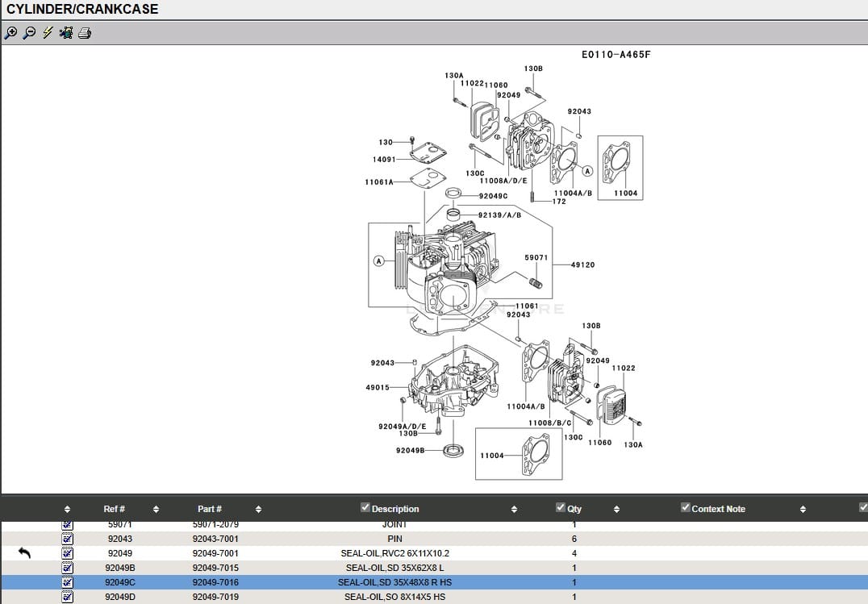Click the checklist icon for row 92049D

[68, 597]
